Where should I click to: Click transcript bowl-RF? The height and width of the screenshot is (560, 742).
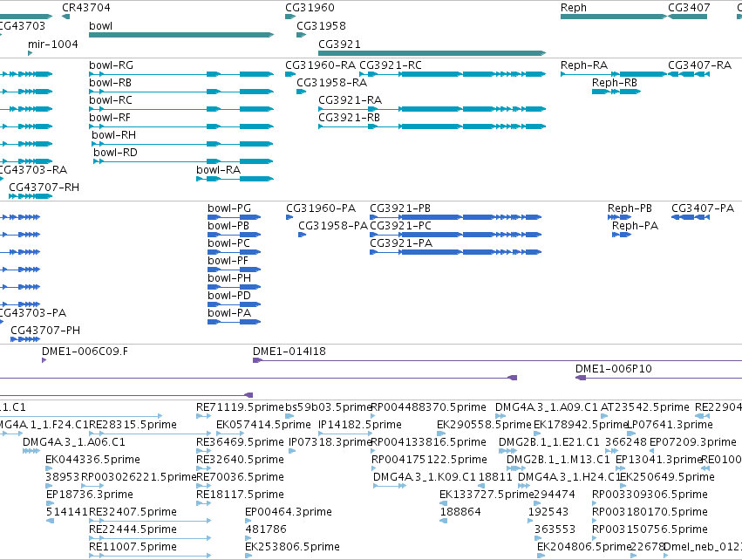coord(181,126)
